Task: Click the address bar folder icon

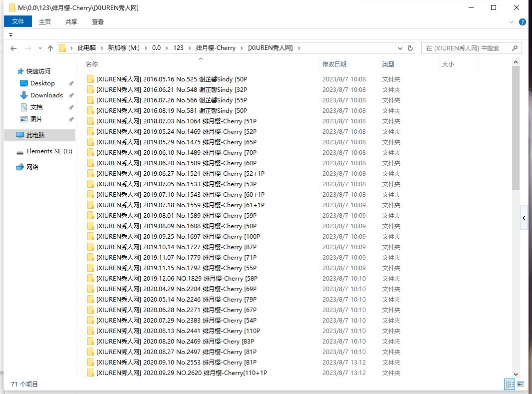Action: point(62,48)
